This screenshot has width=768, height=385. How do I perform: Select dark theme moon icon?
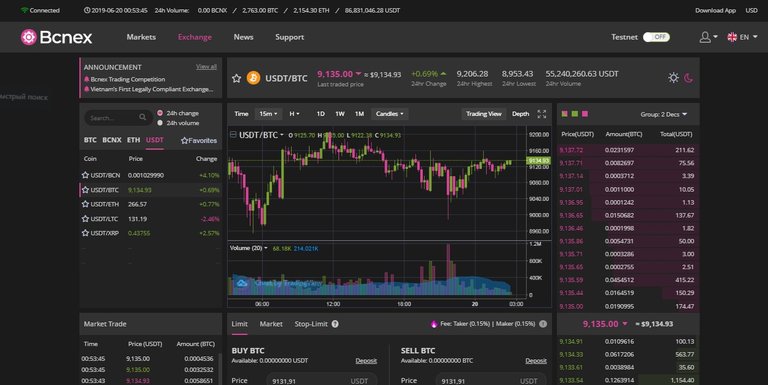(689, 78)
